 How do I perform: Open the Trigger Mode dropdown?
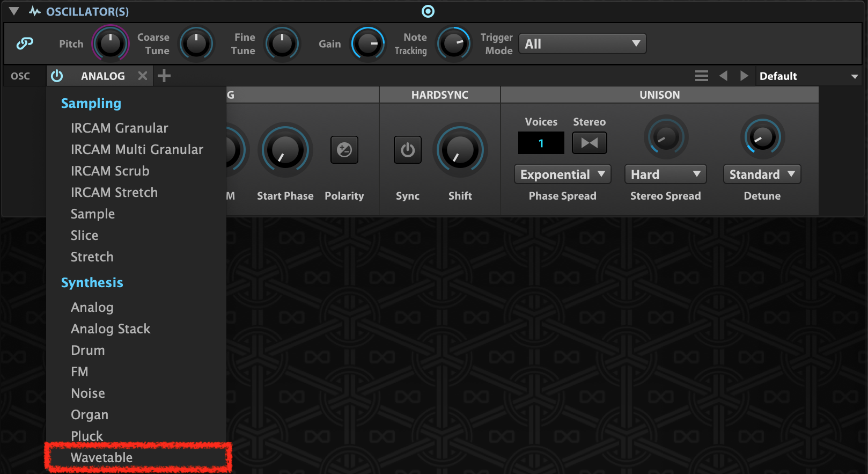583,43
